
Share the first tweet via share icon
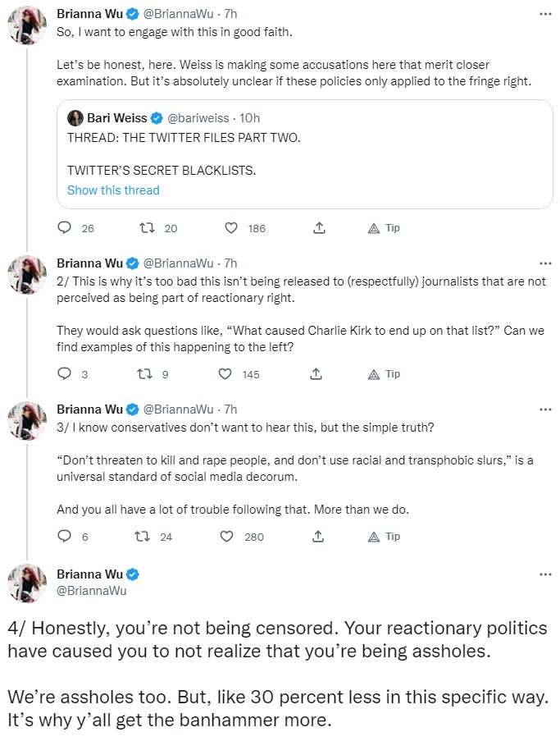coord(319,228)
